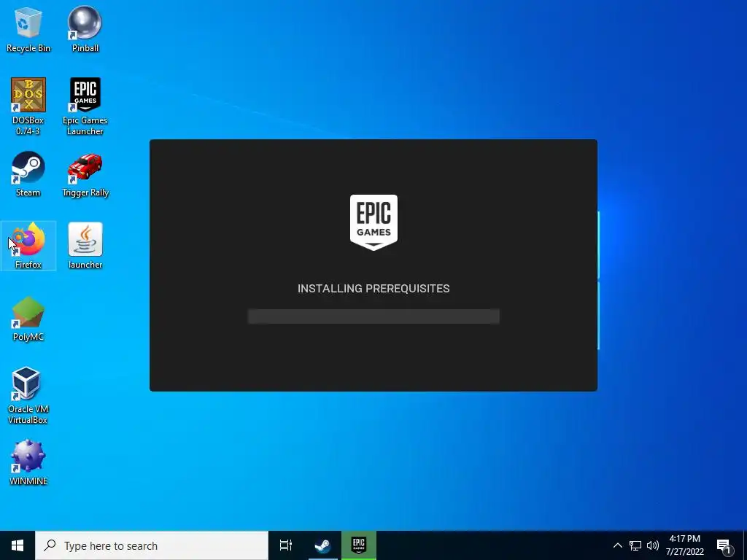Select the DOSBox 0.74-3 shortcut

coord(28,106)
